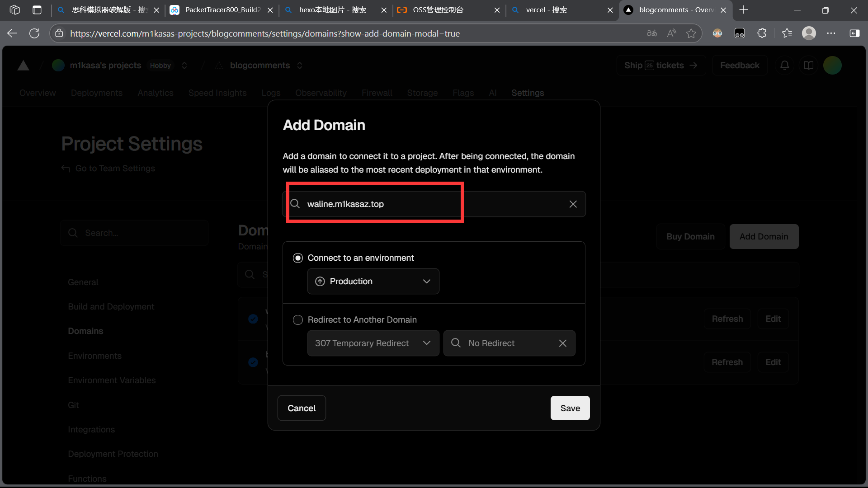Open the Logs tab
The width and height of the screenshot is (868, 488).
coord(271,93)
